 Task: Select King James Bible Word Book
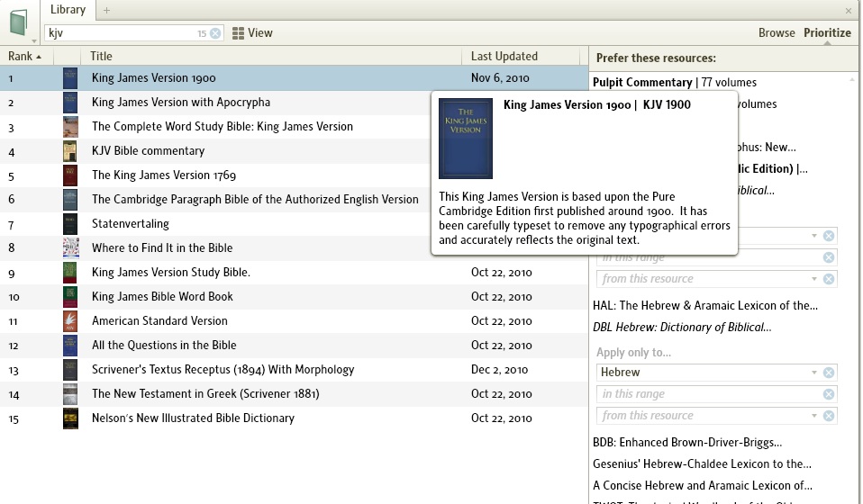162,296
